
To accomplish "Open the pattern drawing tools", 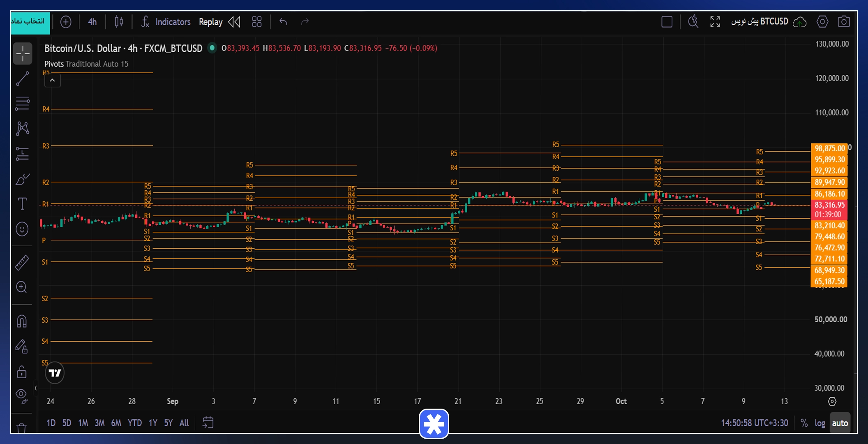I will coord(23,129).
